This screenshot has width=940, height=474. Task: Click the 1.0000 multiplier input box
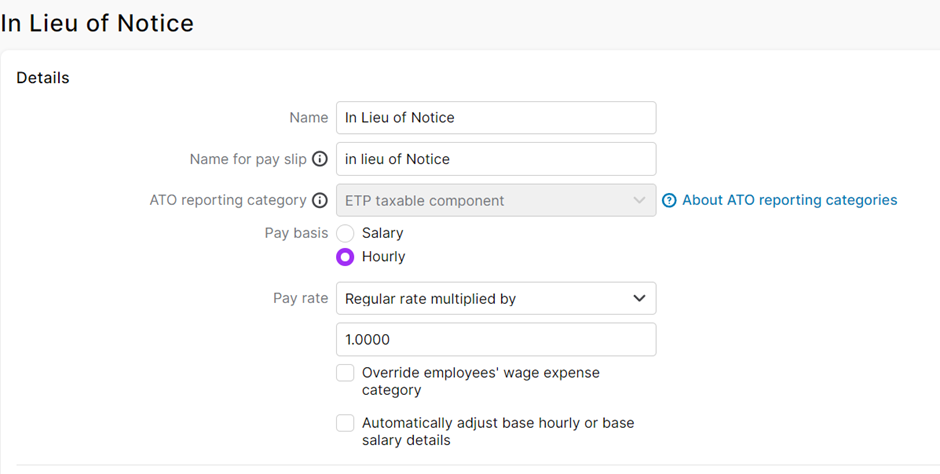pyautogui.click(x=496, y=340)
